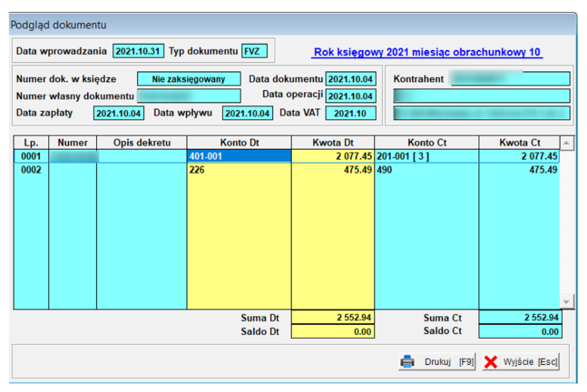Click Konto Ct cell 201-001 [ 3 ]
This screenshot has width=587, height=392.
point(427,156)
